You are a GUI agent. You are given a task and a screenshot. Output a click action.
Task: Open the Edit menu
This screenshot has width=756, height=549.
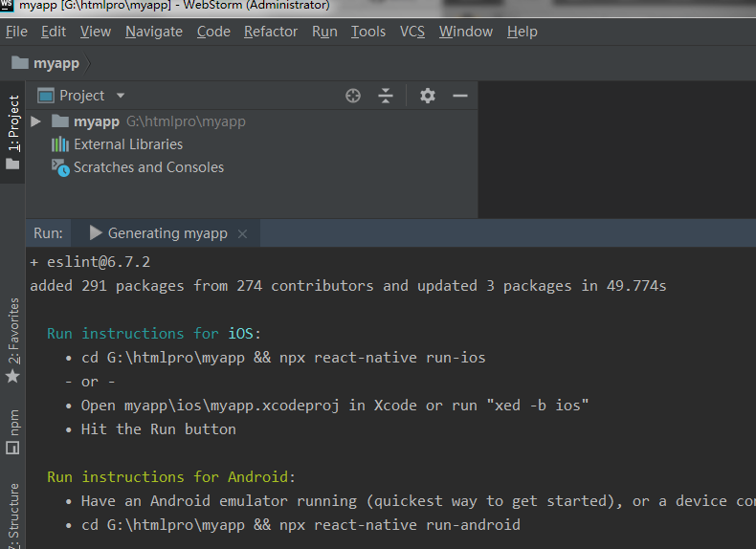pyautogui.click(x=54, y=32)
